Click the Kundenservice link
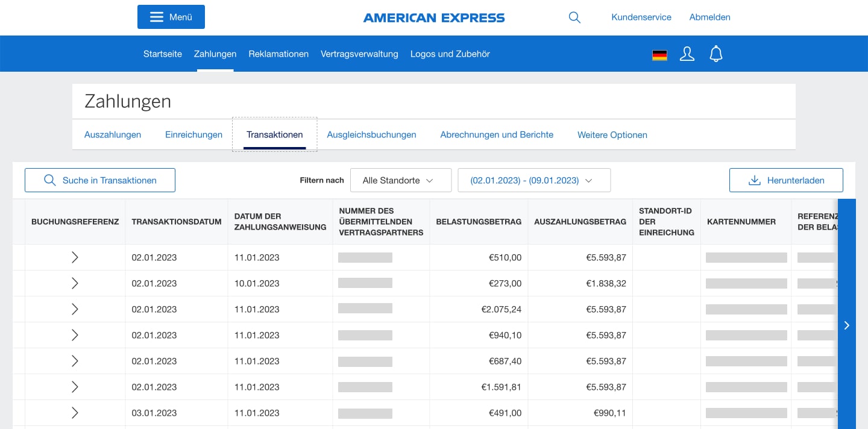This screenshot has height=429, width=868. [x=641, y=17]
